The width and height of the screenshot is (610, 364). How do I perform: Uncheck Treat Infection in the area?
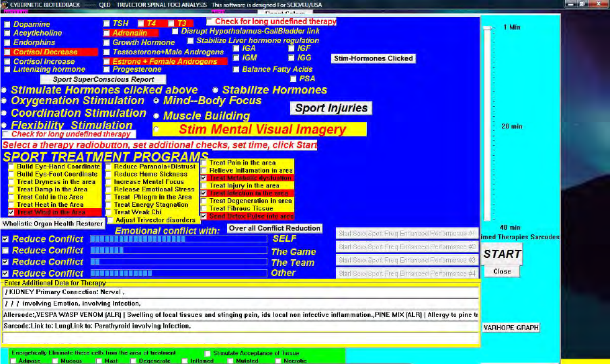tap(204, 193)
